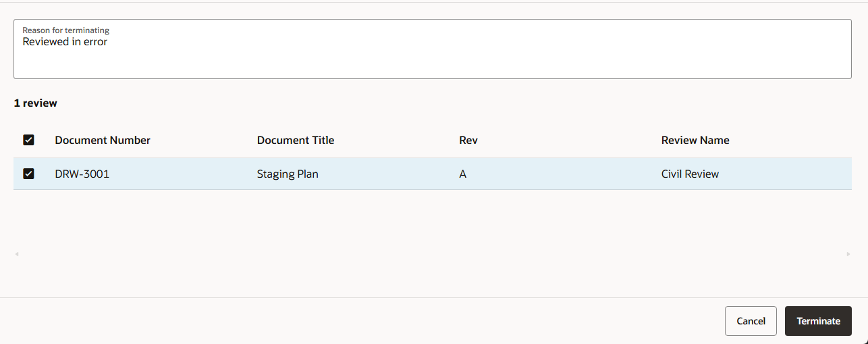Click the DRW-3001 document number cell
This screenshot has height=344, width=868.
pyautogui.click(x=82, y=174)
